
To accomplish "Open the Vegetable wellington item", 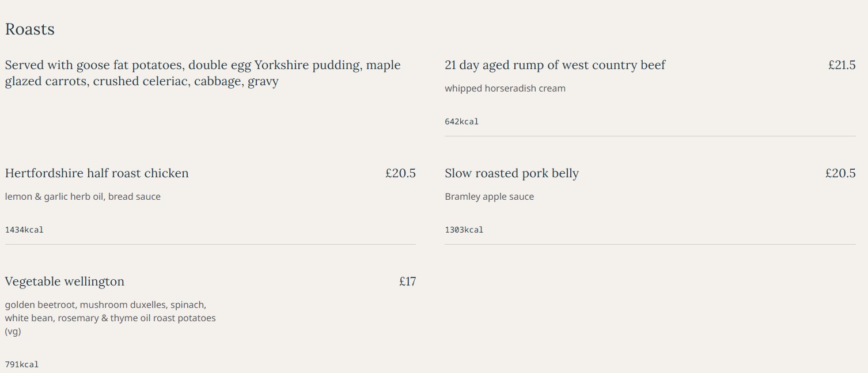I will tap(65, 281).
